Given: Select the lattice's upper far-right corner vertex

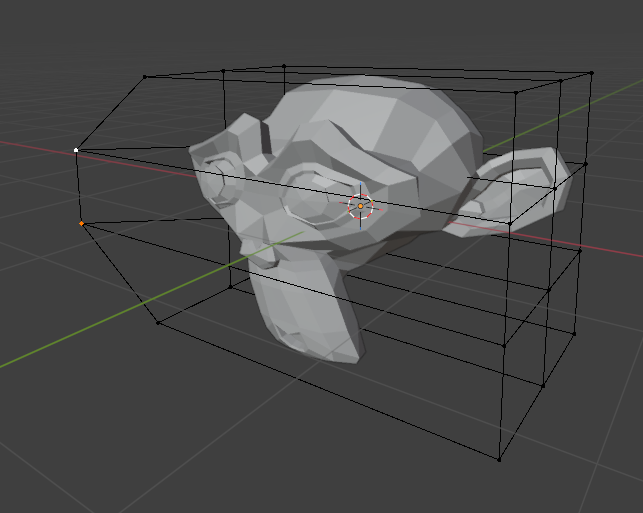Looking at the screenshot, I should click(591, 73).
